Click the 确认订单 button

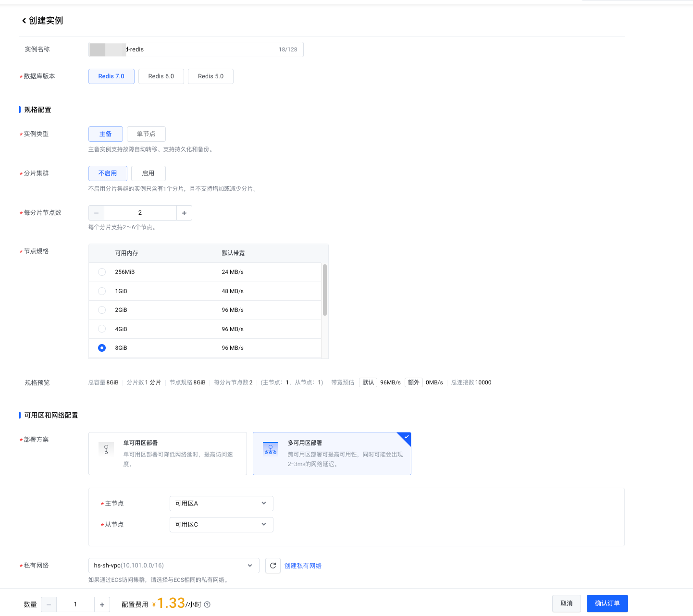pos(607,604)
